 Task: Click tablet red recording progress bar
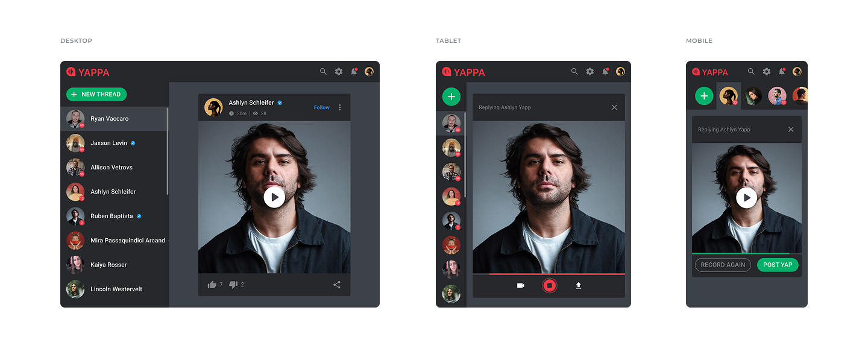click(557, 274)
